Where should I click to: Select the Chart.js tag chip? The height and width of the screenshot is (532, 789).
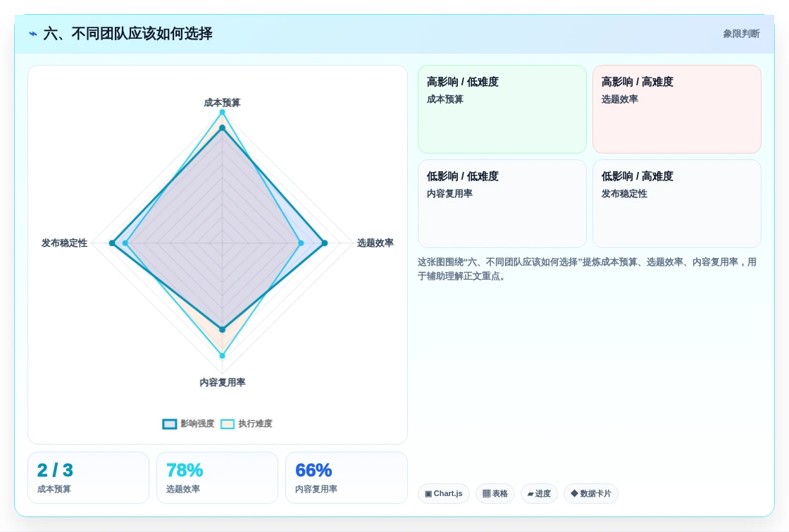(x=443, y=493)
